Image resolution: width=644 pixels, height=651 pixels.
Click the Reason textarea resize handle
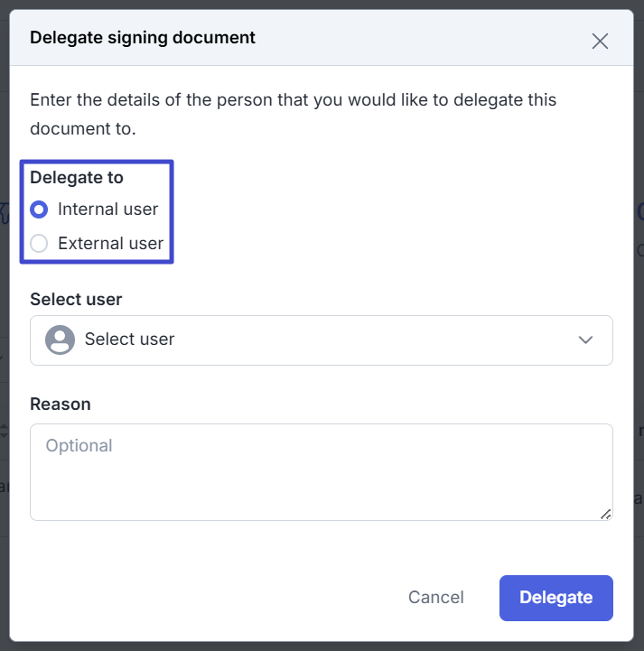pyautogui.click(x=605, y=514)
